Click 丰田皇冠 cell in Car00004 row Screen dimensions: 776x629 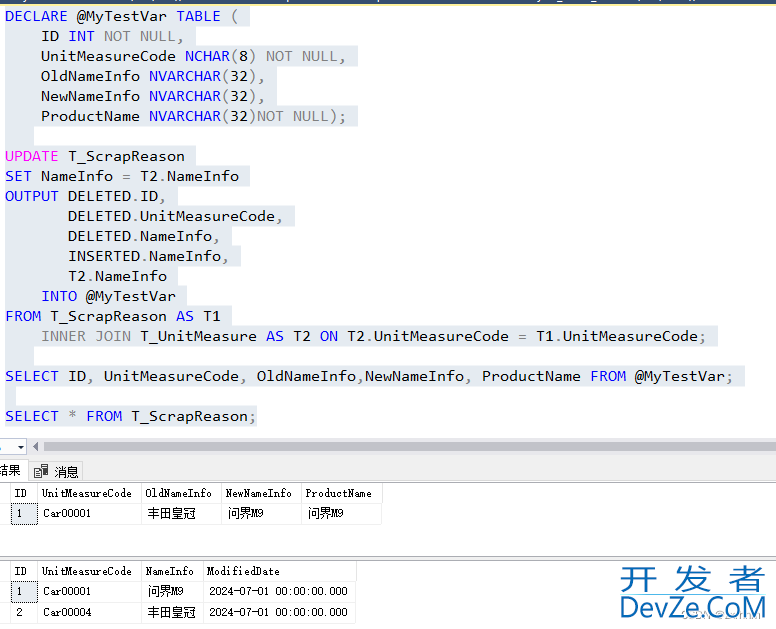tap(172, 612)
